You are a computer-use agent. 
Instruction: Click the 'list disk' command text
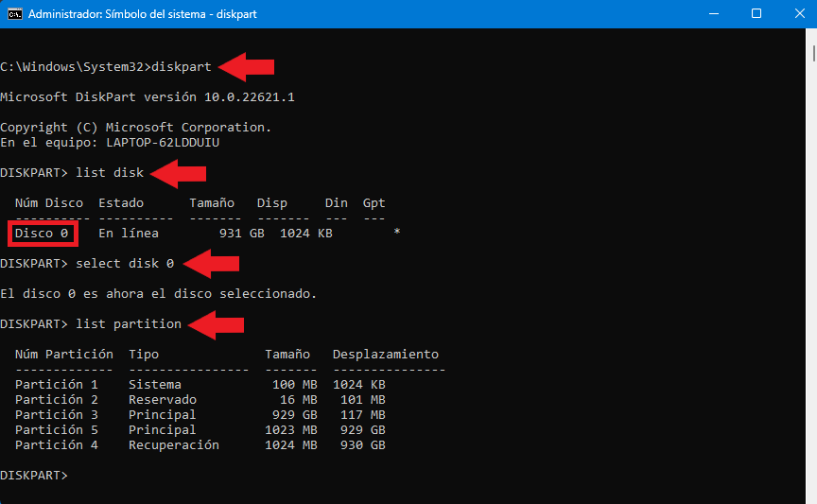[x=110, y=172]
